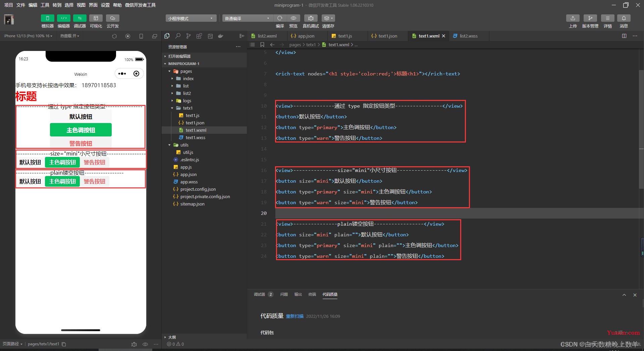Open the 工具 menu
This screenshot has width=644, height=351.
point(45,5)
